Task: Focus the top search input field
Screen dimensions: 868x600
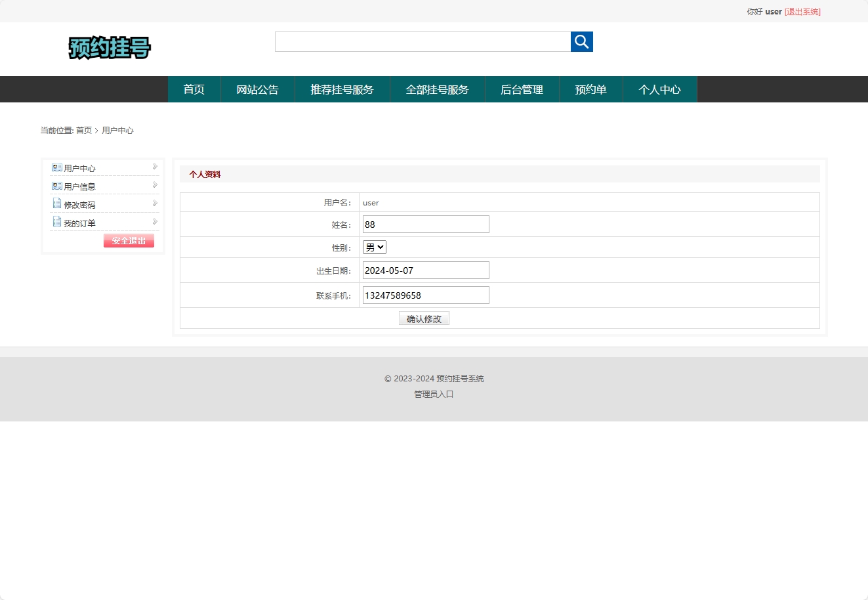Action: coord(423,41)
